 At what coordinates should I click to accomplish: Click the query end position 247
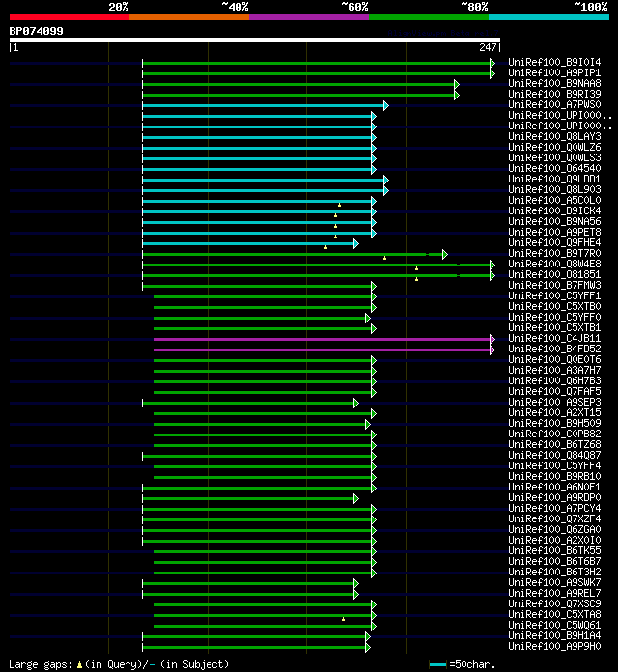tap(488, 47)
